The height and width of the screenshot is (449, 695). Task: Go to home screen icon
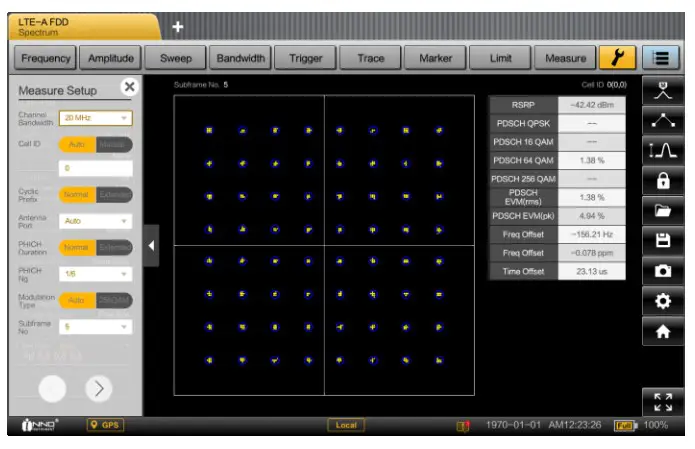point(663,331)
